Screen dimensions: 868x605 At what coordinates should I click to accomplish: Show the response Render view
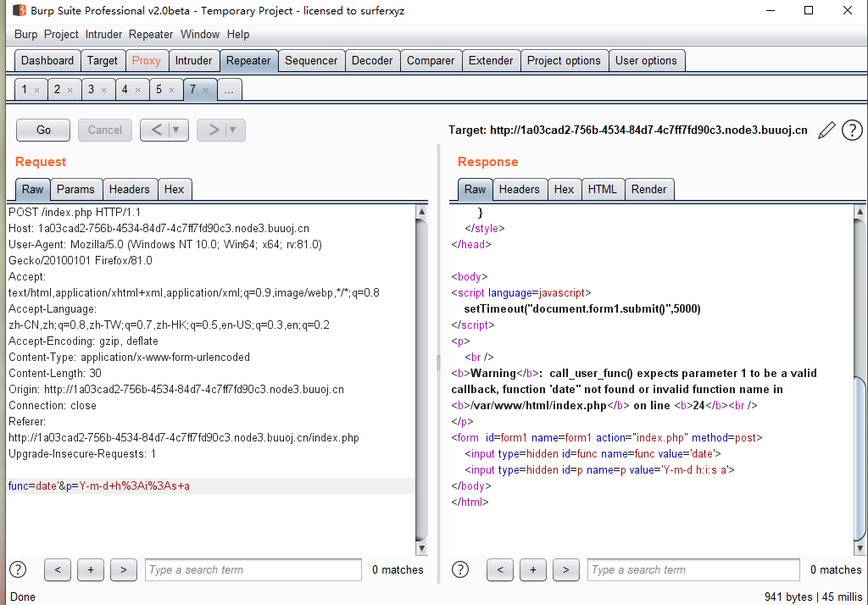pyautogui.click(x=648, y=189)
